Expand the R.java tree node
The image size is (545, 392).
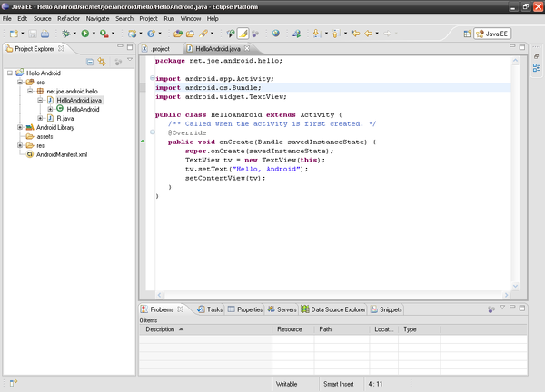pyautogui.click(x=40, y=118)
